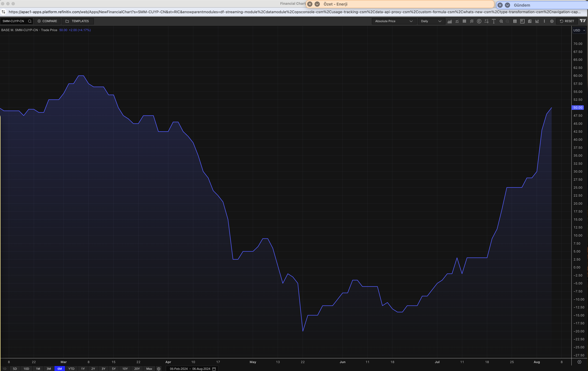Open the chart type area icon
Viewport: 588px width, 371px height.
click(449, 21)
